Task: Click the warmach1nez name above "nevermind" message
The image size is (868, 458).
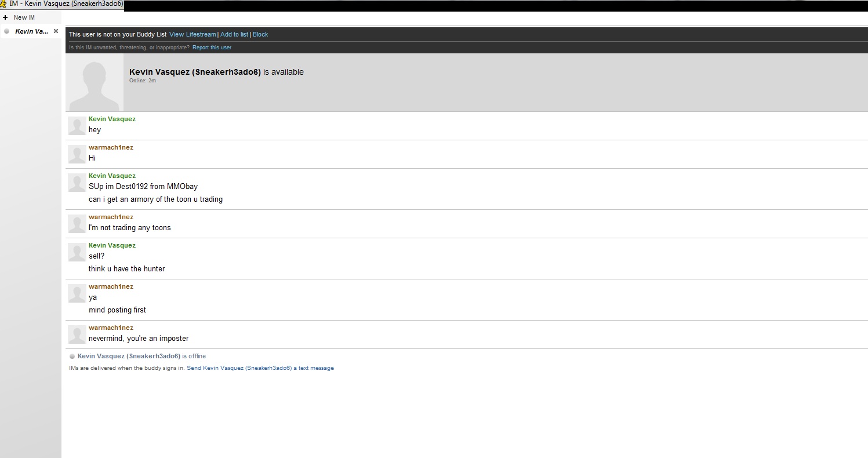Action: tap(111, 328)
